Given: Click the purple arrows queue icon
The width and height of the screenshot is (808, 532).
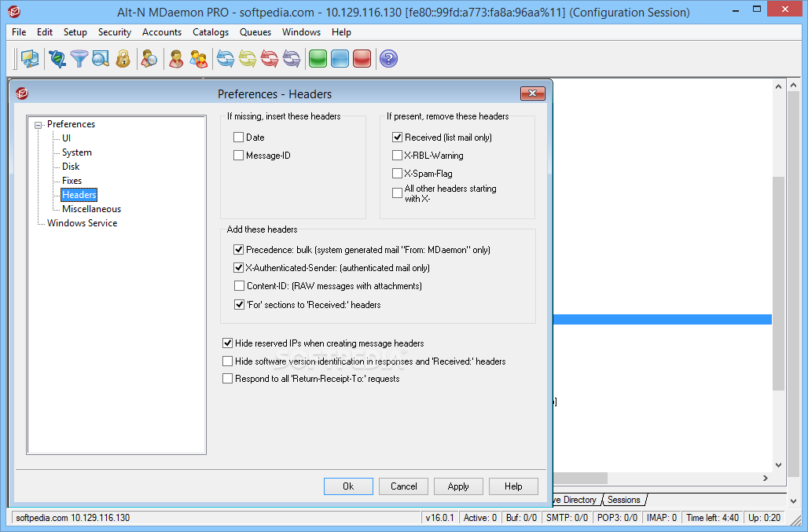Looking at the screenshot, I should (292, 59).
